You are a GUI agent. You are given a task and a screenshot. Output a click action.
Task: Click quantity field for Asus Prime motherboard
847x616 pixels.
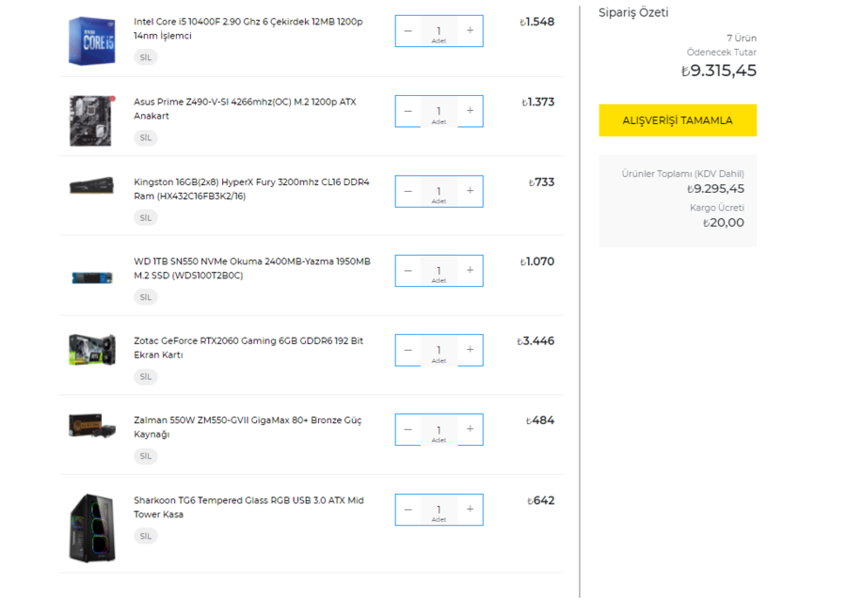(439, 111)
